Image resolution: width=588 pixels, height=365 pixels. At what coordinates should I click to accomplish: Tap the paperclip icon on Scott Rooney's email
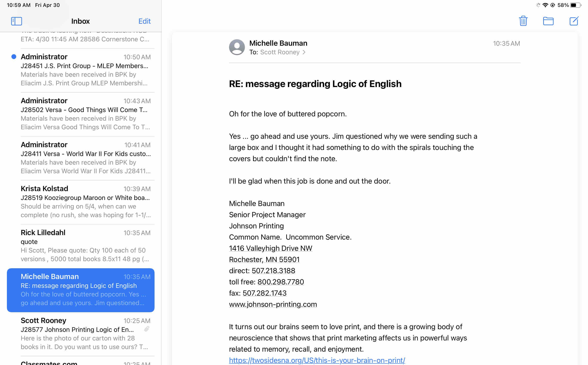(x=147, y=329)
